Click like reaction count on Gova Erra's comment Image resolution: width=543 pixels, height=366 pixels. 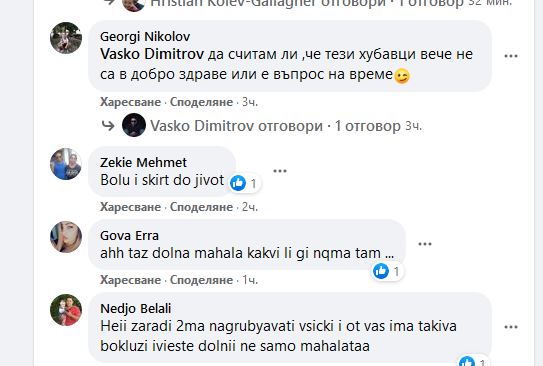[388, 271]
